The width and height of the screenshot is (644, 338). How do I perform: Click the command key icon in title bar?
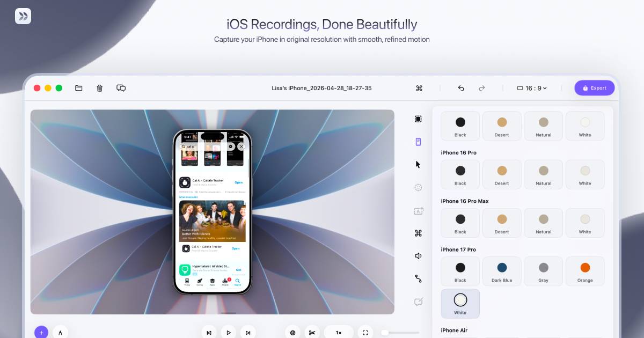[x=419, y=88]
